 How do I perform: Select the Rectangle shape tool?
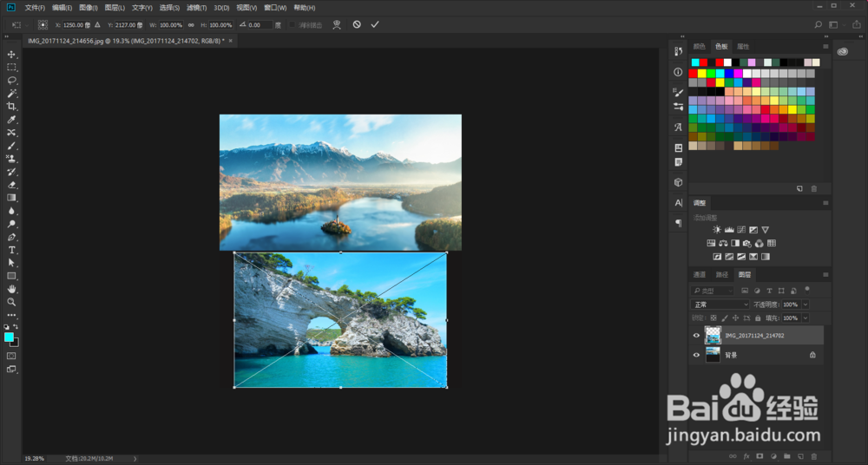(x=11, y=276)
